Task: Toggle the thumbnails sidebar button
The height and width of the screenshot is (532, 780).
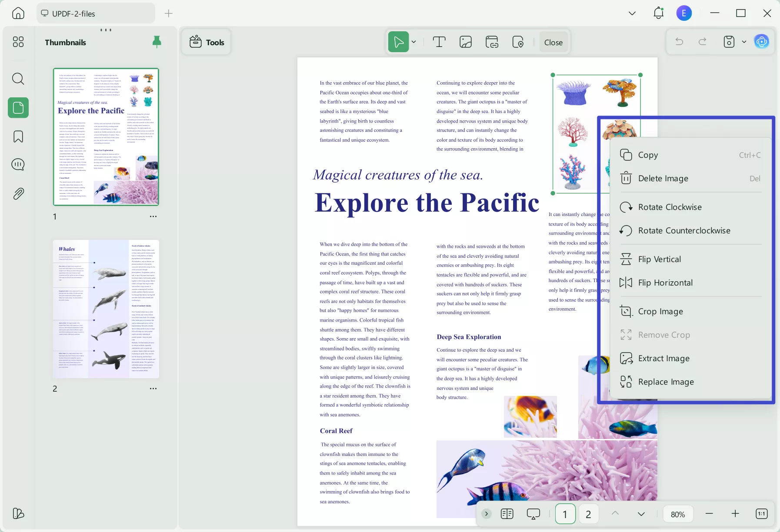Action: pos(18,108)
